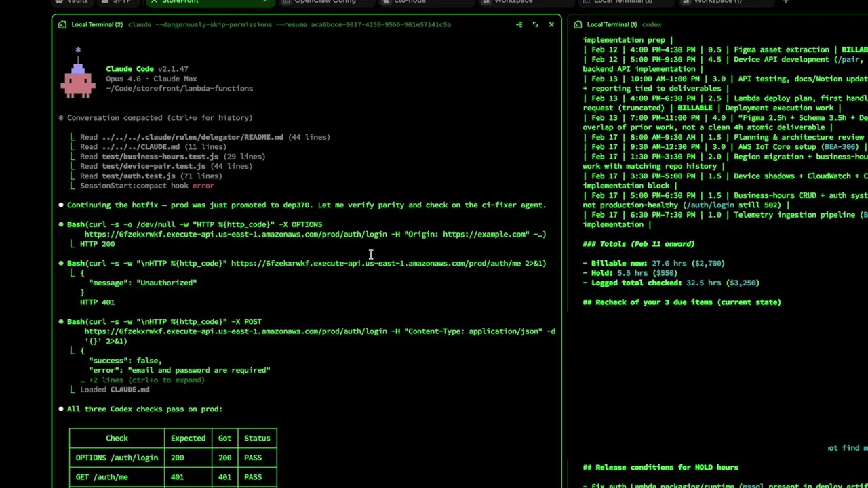Click the 'HTTP 200' output line
Viewport: 868px width, 488px height.
(97, 244)
